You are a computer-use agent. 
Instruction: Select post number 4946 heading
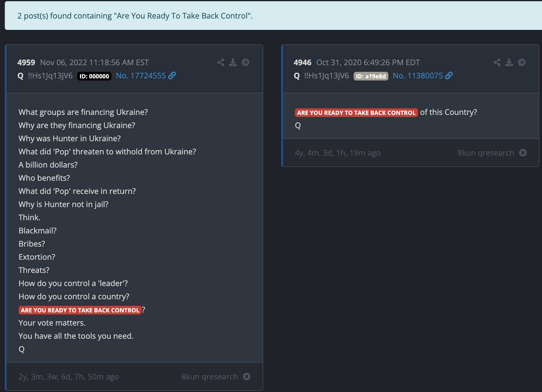coord(302,63)
